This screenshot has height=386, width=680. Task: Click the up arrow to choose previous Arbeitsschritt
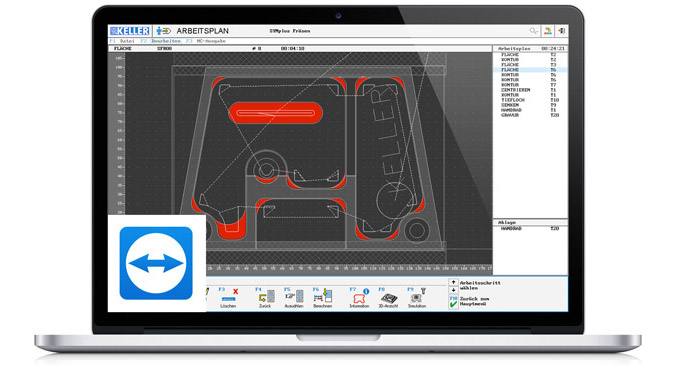tap(454, 282)
